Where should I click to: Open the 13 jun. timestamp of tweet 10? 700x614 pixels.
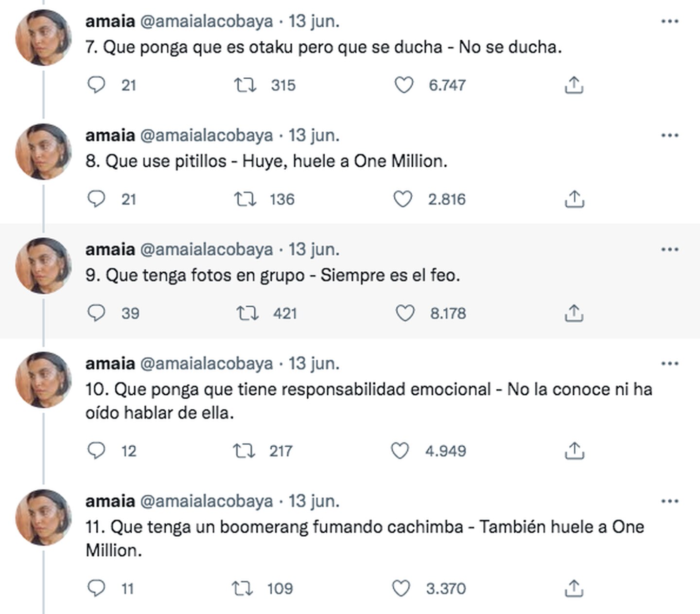tap(314, 364)
